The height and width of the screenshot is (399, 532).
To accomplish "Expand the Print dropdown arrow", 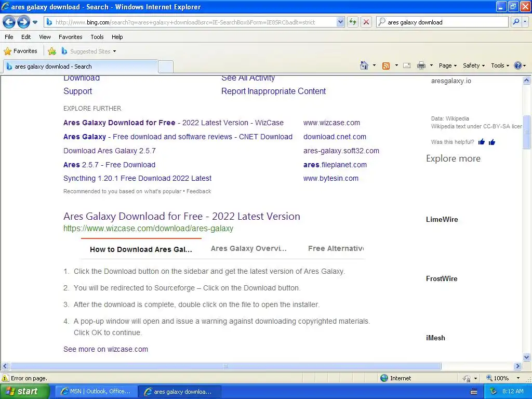I will pos(431,65).
